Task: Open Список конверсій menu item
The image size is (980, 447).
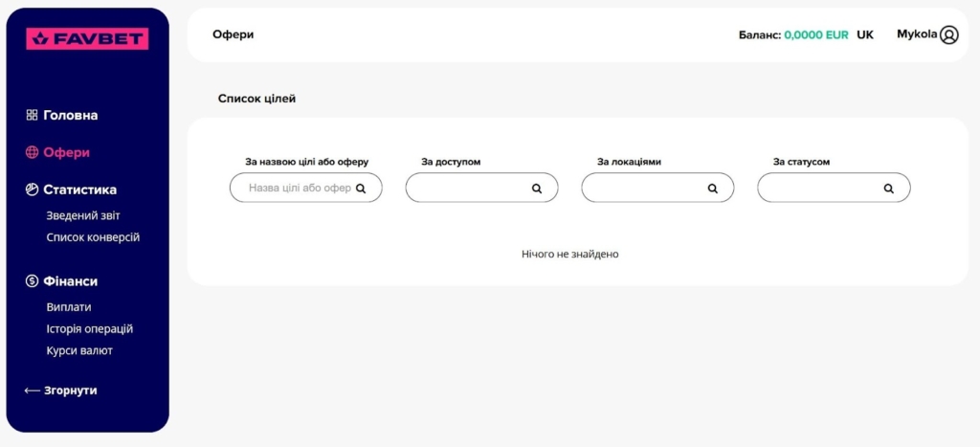Action: (93, 237)
